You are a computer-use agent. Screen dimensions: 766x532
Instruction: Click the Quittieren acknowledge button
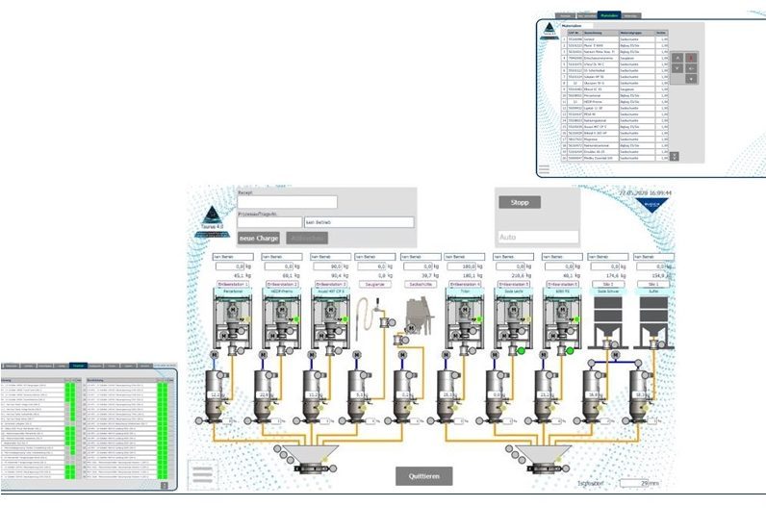[424, 476]
